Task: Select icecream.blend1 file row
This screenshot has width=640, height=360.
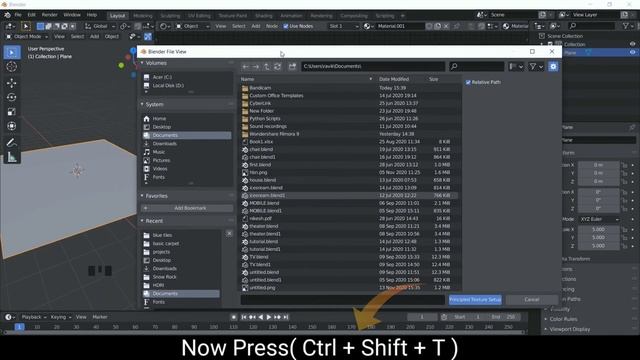Action: tap(349, 196)
